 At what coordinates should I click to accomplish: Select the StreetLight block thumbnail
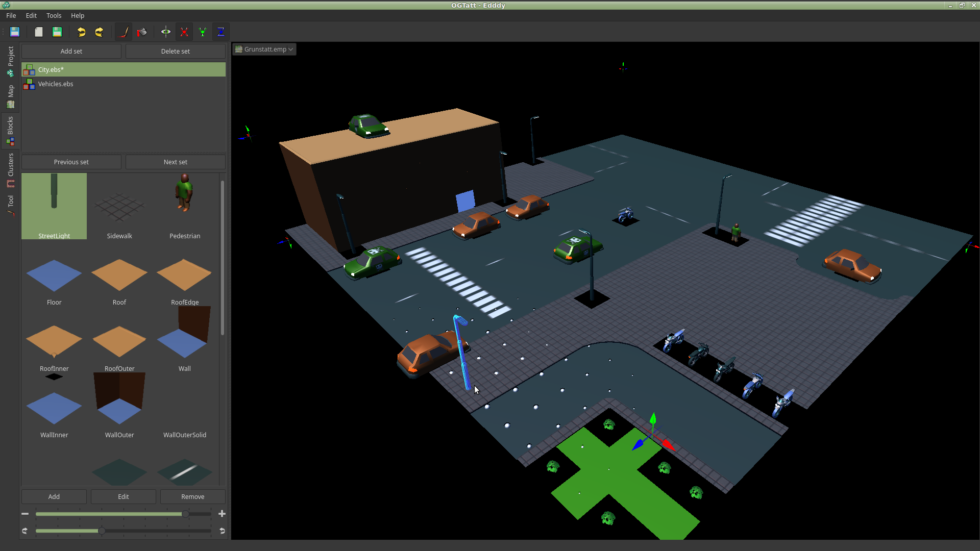coord(54,206)
